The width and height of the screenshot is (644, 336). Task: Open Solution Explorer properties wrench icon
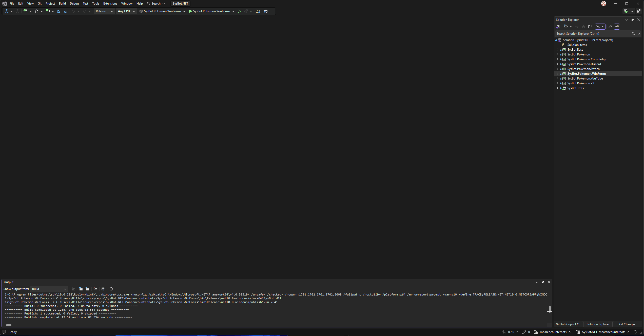610,27
